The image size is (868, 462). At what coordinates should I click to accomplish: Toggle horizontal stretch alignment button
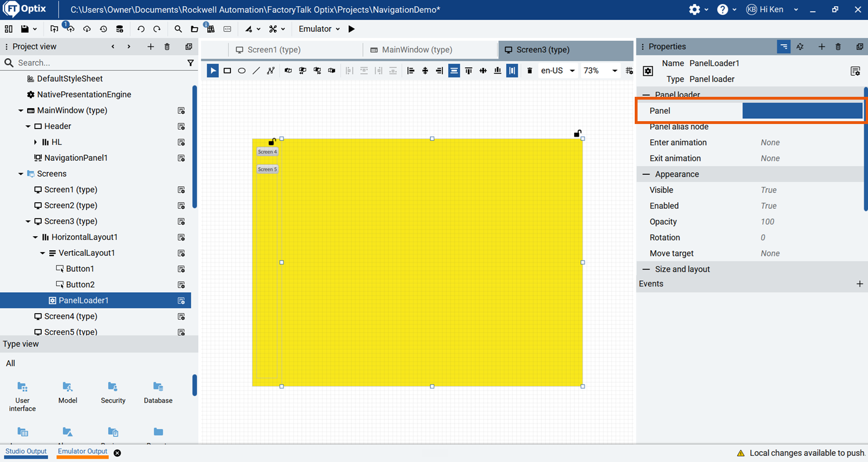(x=454, y=71)
